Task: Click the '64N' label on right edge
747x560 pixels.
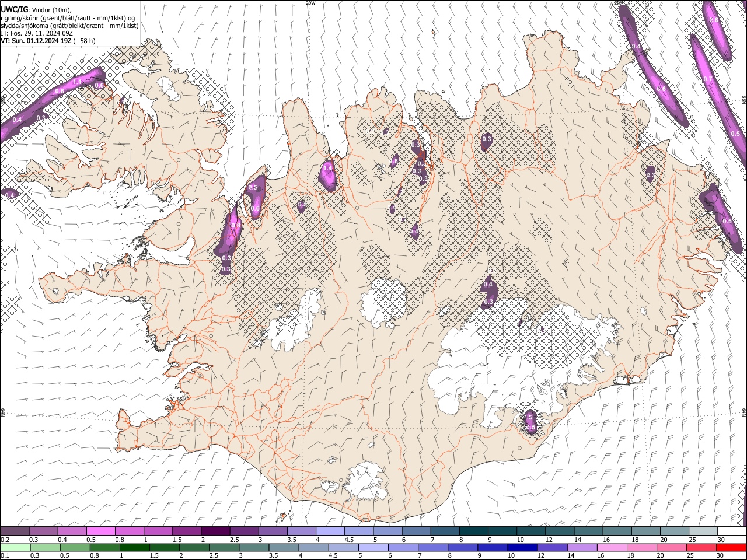Action: click(x=744, y=412)
